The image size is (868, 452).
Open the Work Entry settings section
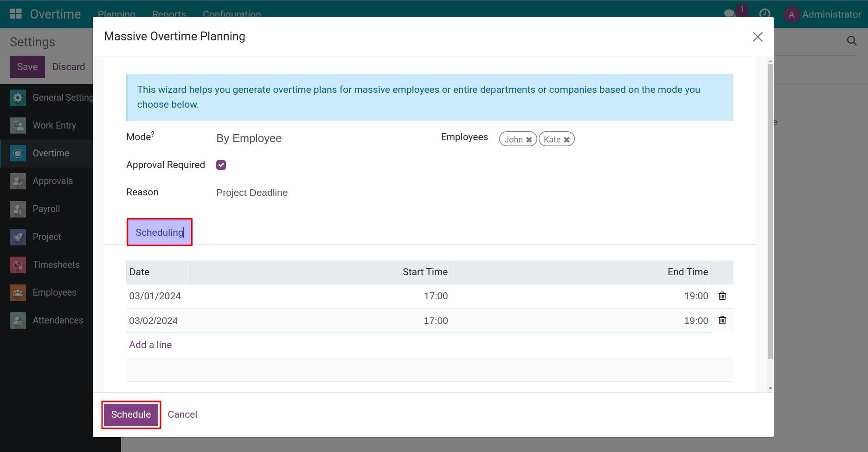coord(54,125)
